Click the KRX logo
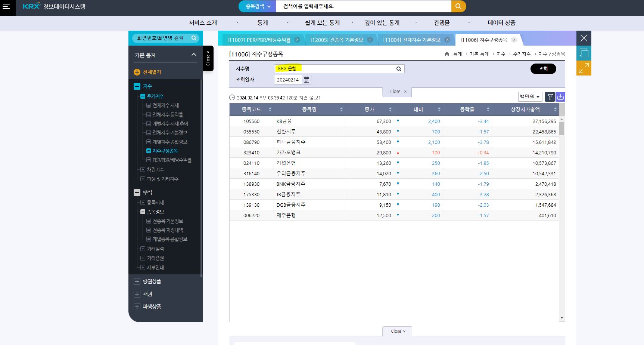The width and height of the screenshot is (644, 345). pyautogui.click(x=31, y=6)
